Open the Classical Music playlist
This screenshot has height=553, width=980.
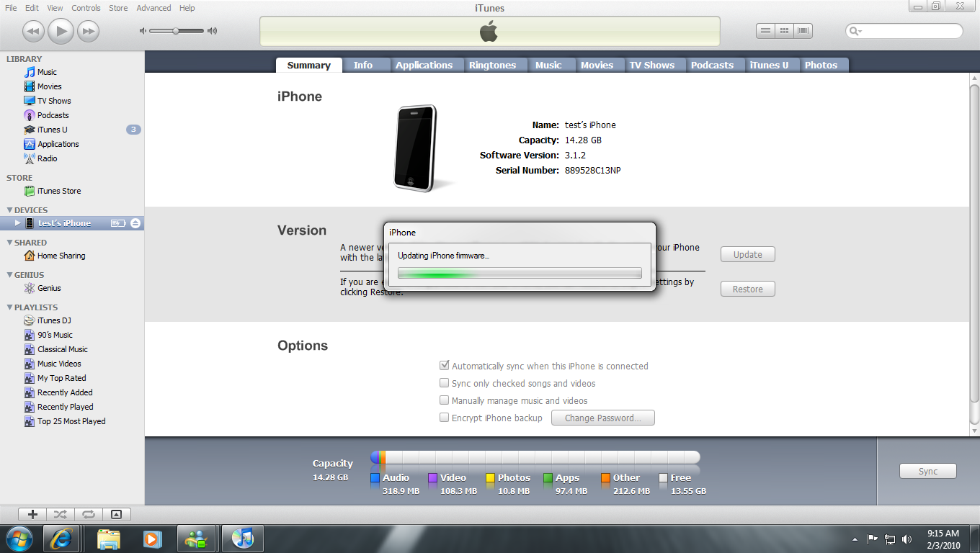pyautogui.click(x=55, y=349)
